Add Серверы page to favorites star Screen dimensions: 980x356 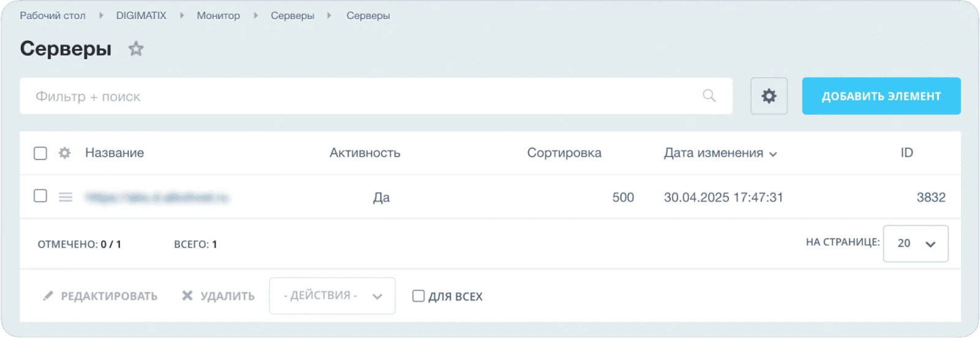point(136,48)
